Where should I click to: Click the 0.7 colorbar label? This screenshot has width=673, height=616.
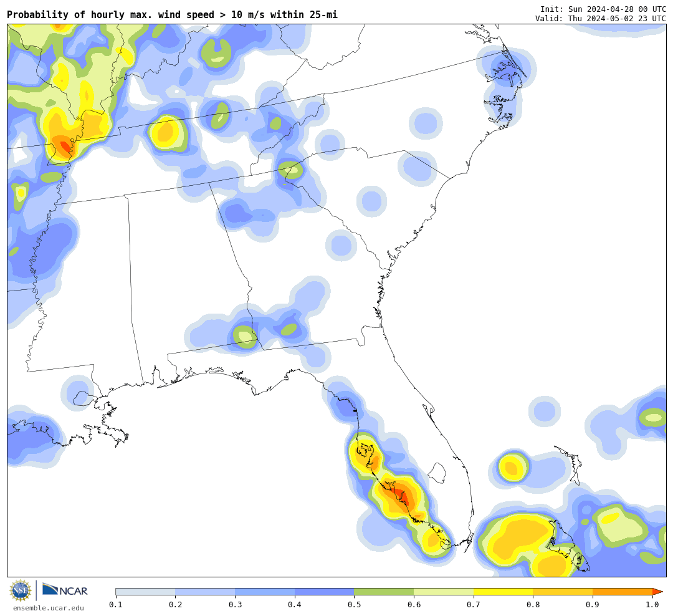474,605
